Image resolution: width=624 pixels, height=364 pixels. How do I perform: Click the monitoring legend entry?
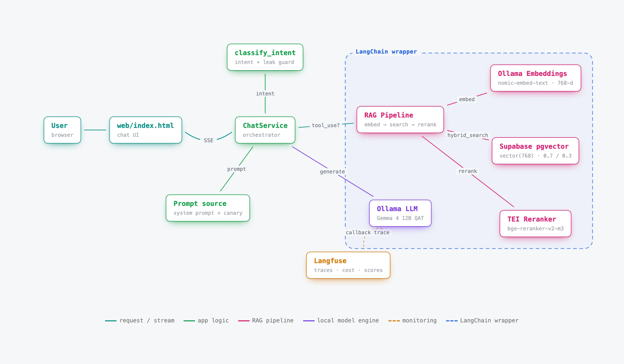click(x=412, y=321)
